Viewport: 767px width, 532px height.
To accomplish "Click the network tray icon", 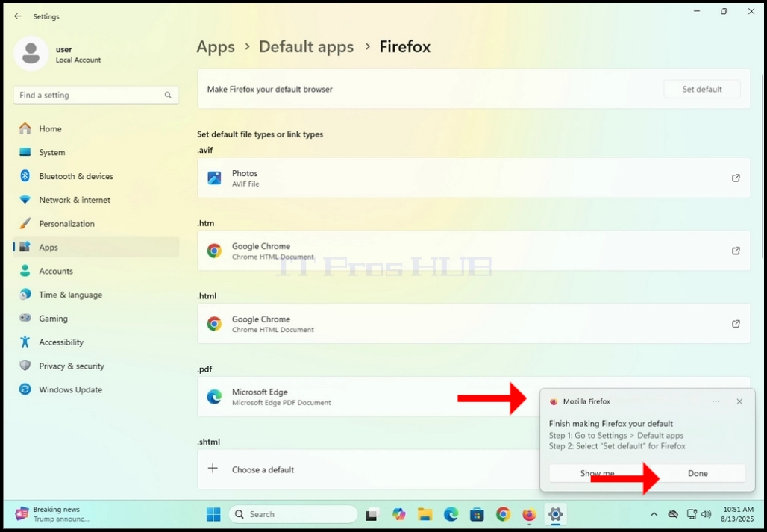I will pos(692,514).
